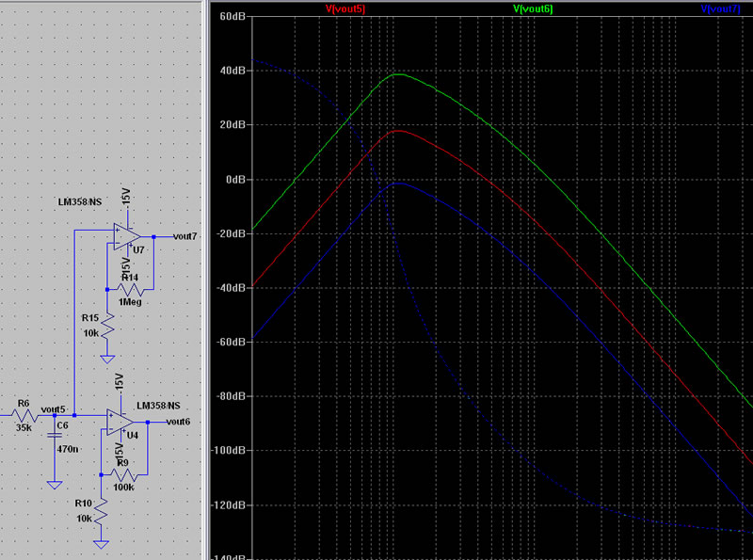Click the R15 reference designator
The image size is (753, 560).
(90, 318)
